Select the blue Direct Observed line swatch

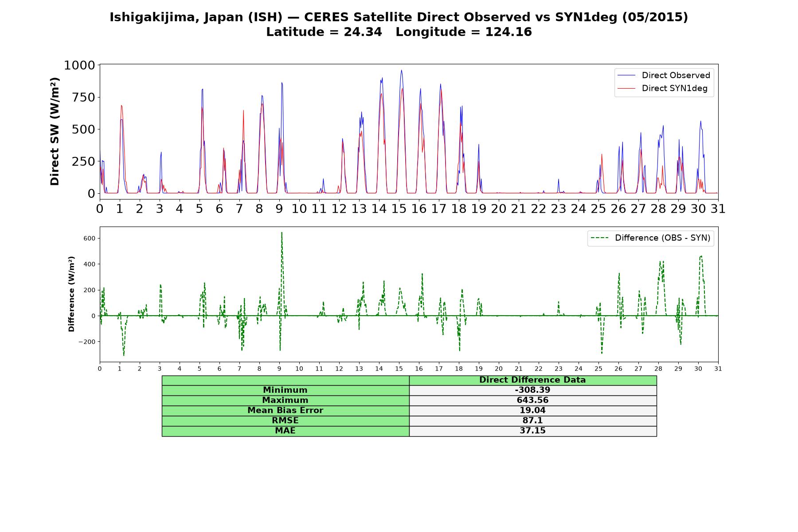tap(626, 75)
